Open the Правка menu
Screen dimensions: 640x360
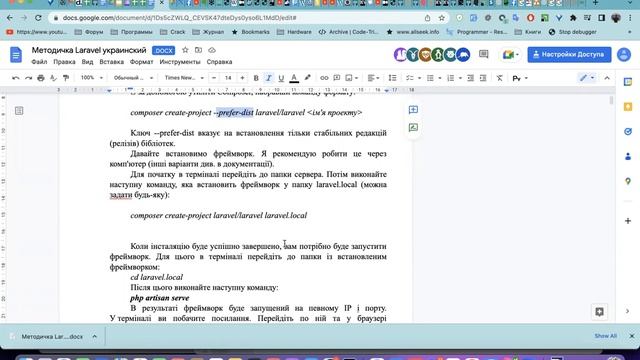click(64, 62)
